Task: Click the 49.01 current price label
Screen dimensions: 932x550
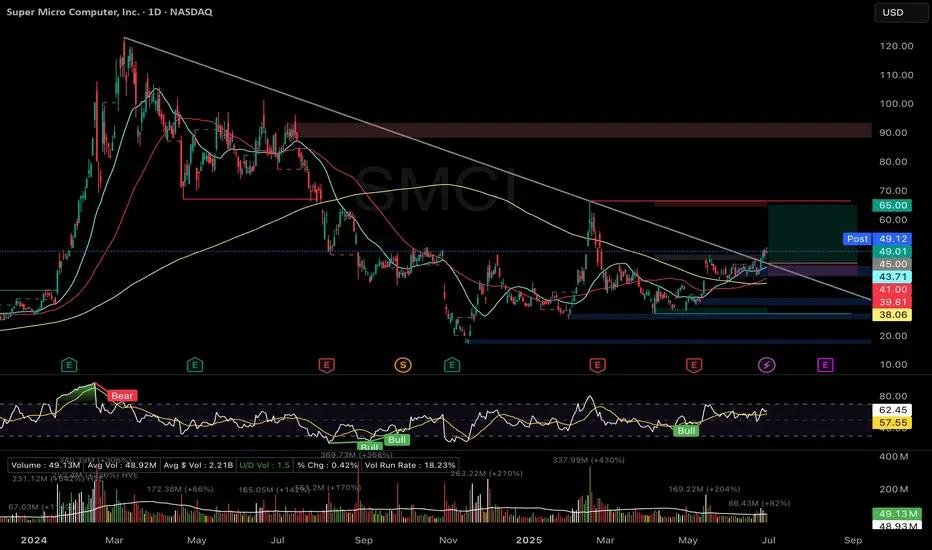Action: coord(892,252)
